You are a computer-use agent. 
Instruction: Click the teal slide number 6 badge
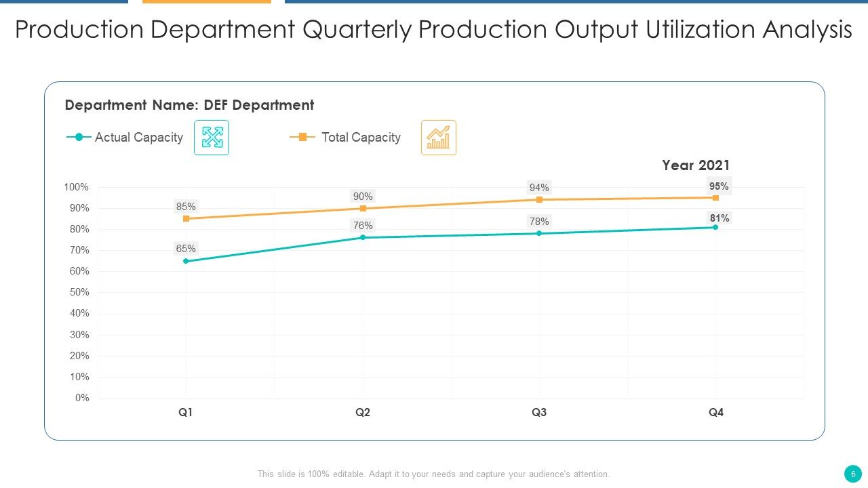pyautogui.click(x=853, y=474)
